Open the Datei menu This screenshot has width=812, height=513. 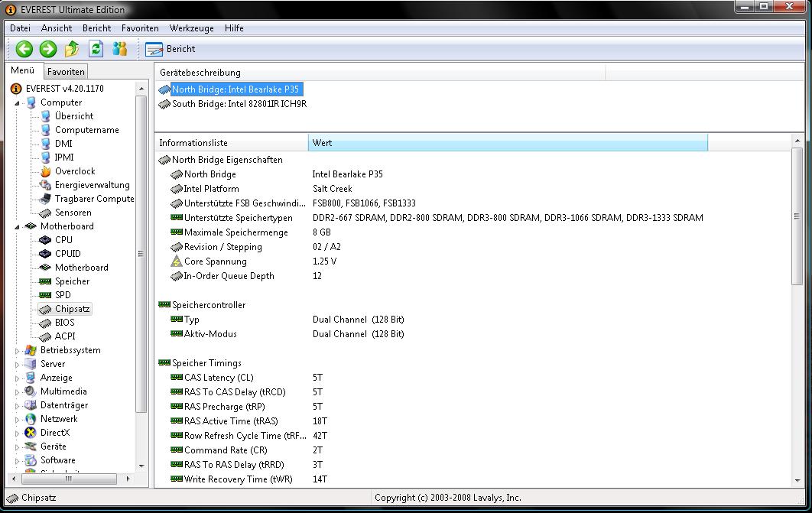point(20,28)
